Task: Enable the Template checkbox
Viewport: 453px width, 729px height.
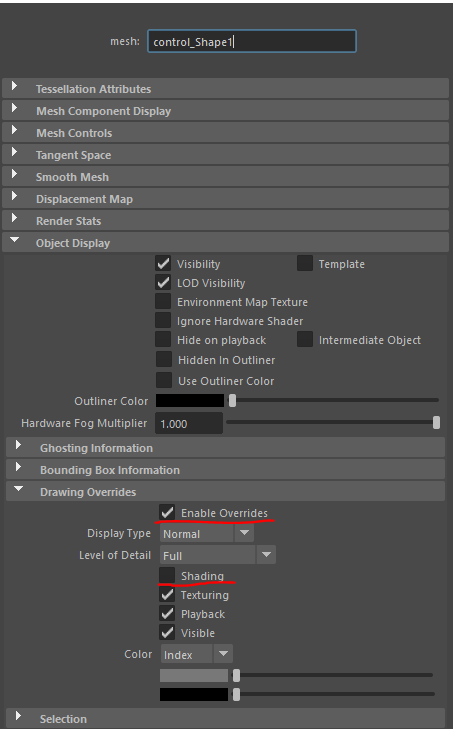Action: pos(305,264)
